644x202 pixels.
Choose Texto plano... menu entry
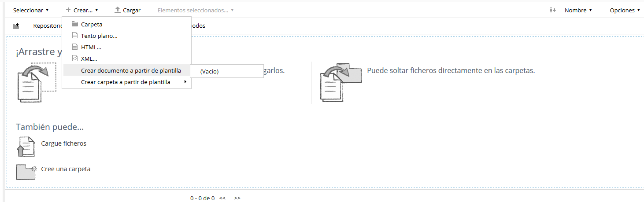127,36
